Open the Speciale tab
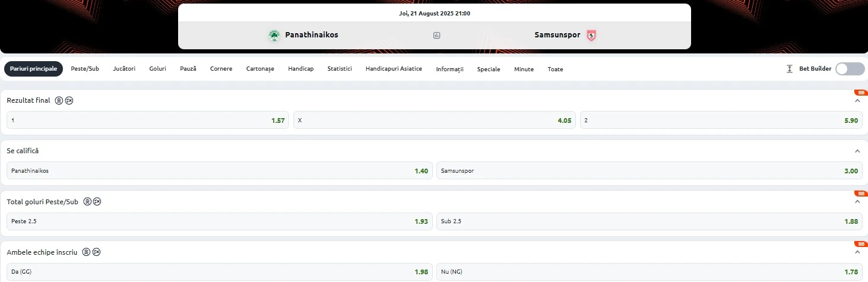Viewport: 868px width, 282px height. coord(489,69)
